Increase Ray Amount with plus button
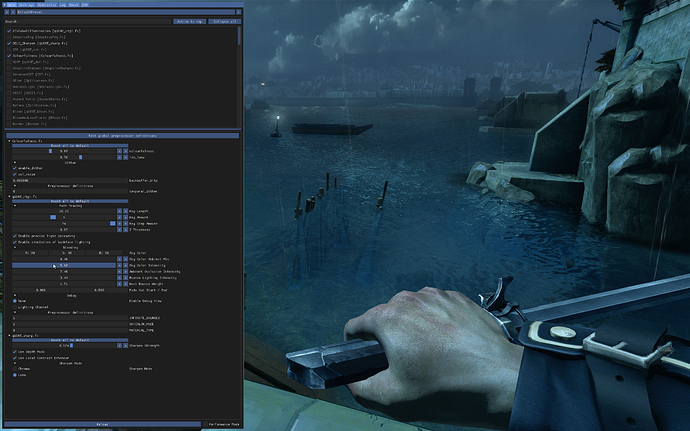690x431 pixels. (x=125, y=217)
